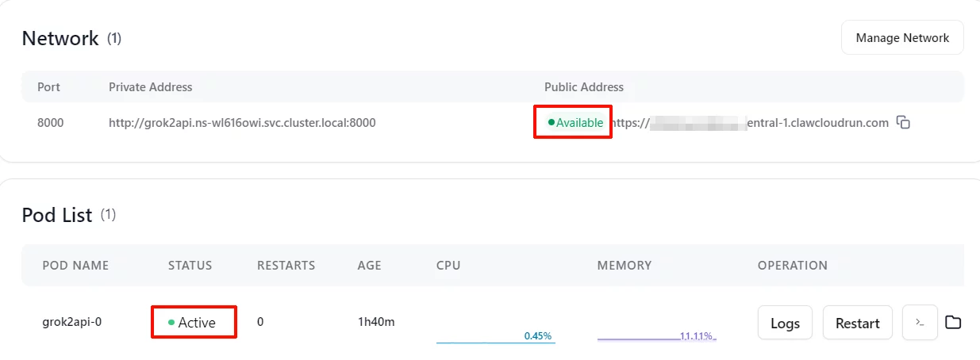This screenshot has height=360, width=980.
Task: Click the Active status of the pod
Action: pyautogui.click(x=195, y=323)
